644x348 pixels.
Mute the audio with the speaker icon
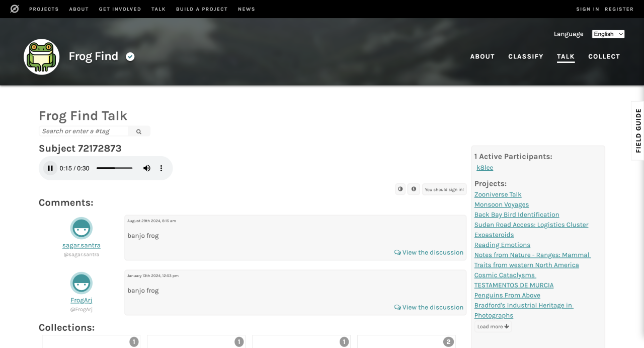coord(147,168)
